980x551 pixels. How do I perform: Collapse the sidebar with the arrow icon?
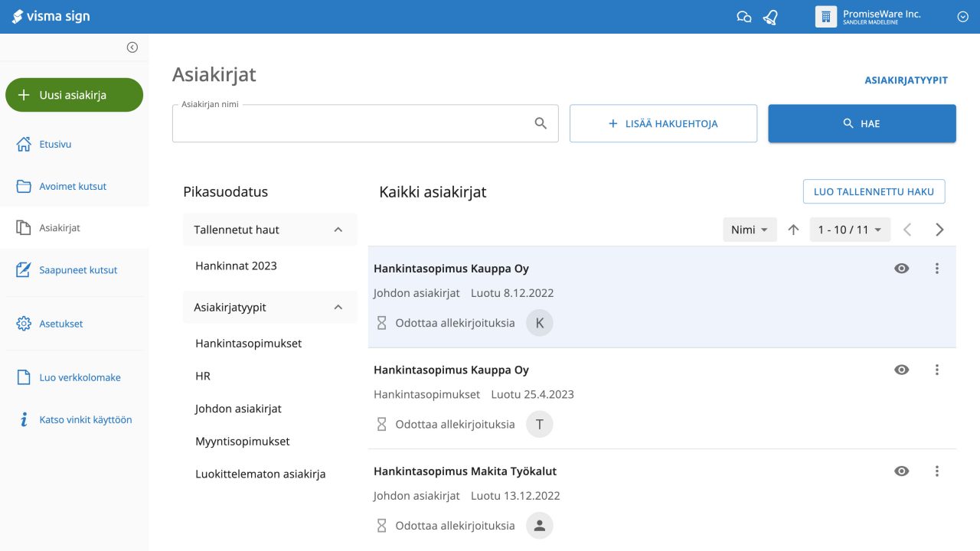coord(132,47)
